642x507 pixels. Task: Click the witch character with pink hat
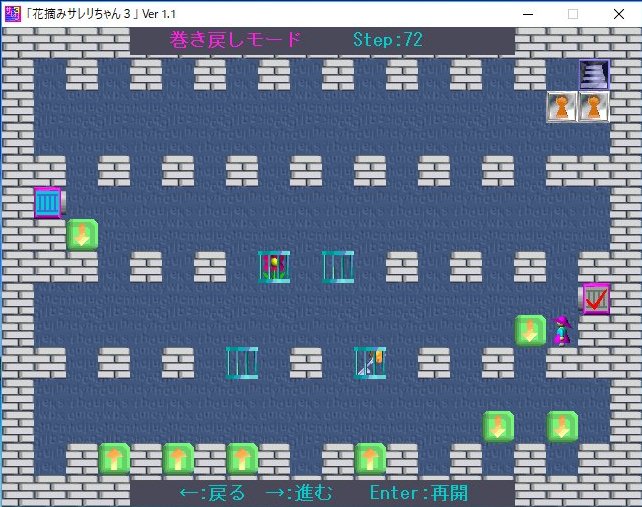pos(562,330)
